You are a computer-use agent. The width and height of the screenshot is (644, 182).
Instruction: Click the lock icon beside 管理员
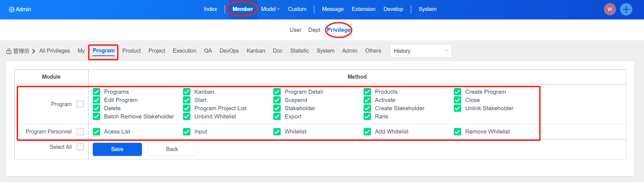9,51
